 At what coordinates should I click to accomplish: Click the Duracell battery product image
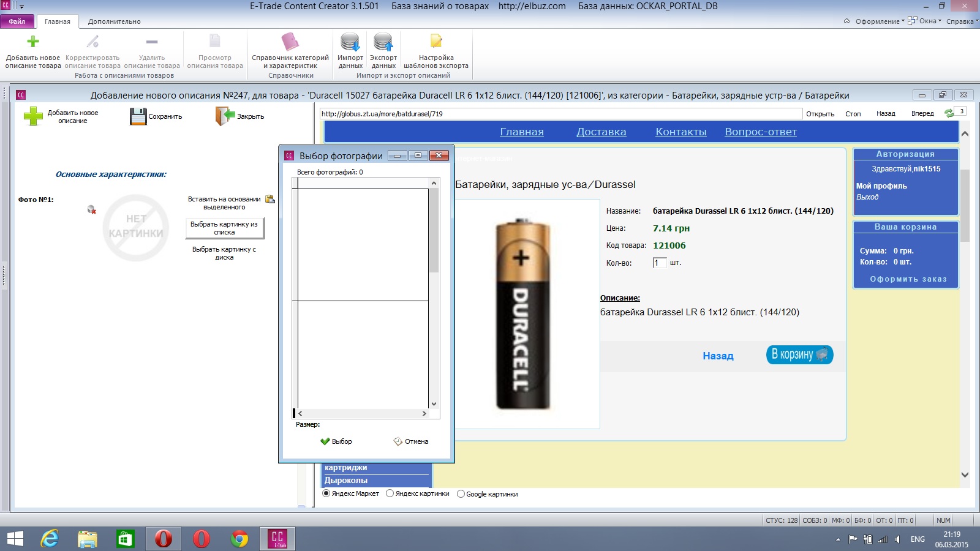coord(522,314)
